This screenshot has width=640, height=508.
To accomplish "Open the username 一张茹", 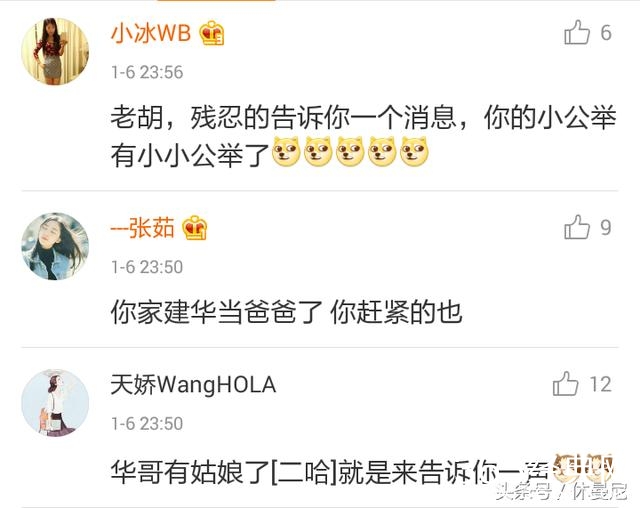I will tap(142, 228).
